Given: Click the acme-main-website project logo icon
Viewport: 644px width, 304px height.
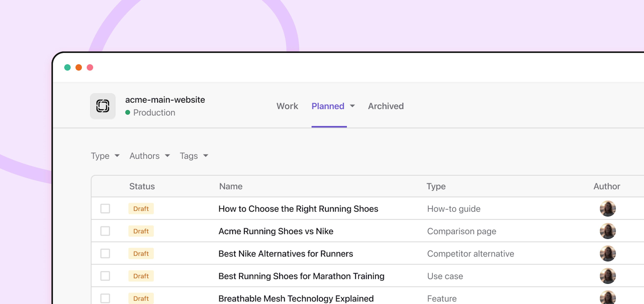Looking at the screenshot, I should (102, 106).
